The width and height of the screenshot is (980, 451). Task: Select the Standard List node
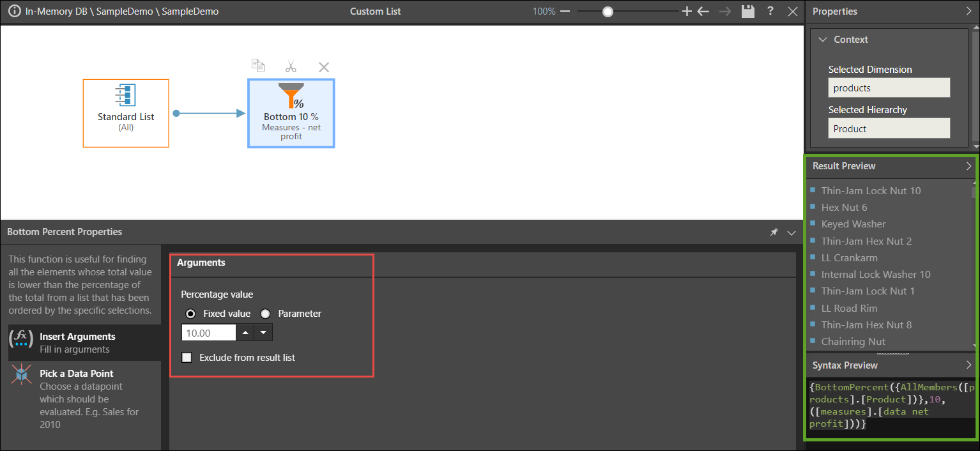[x=126, y=113]
